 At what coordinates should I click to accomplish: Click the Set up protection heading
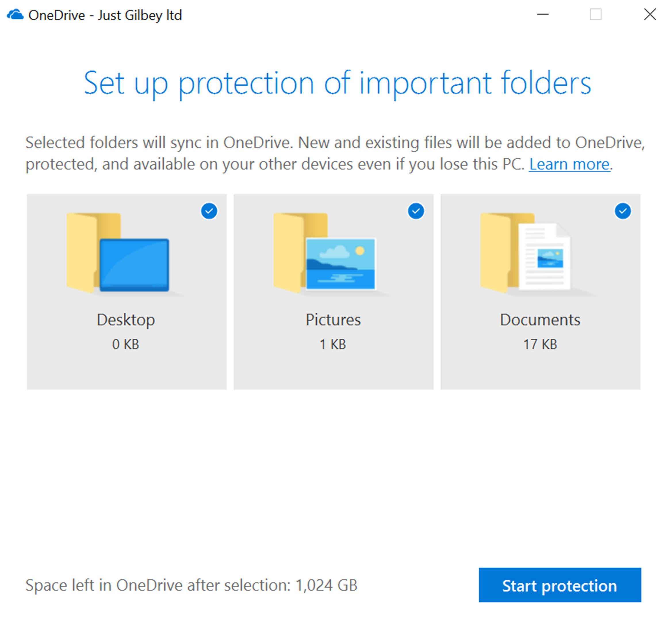(338, 84)
